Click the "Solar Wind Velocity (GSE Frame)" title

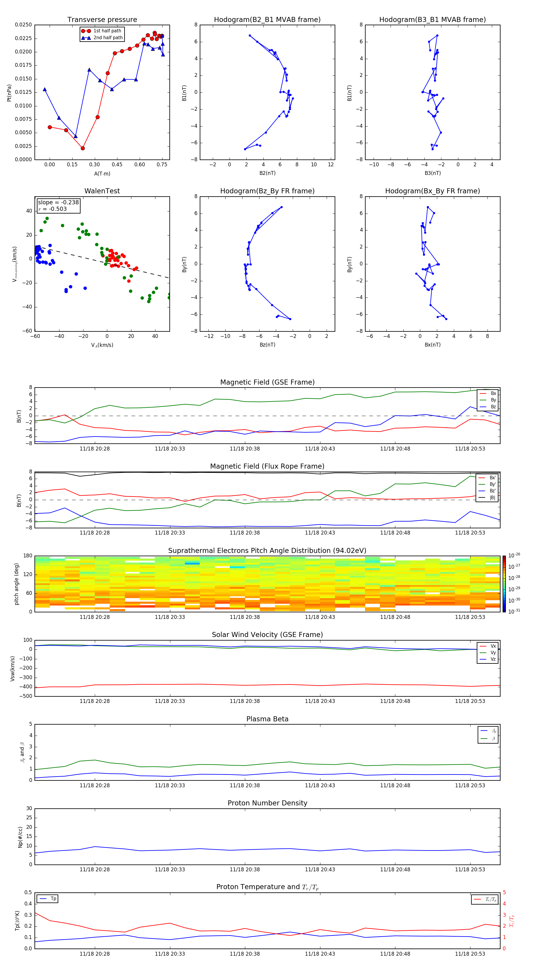pos(267,635)
